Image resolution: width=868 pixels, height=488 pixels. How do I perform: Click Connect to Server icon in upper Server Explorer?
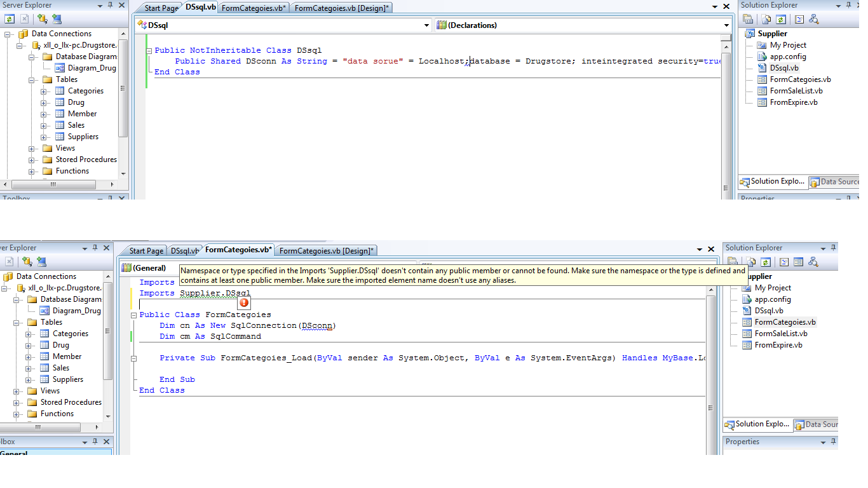[x=57, y=19]
